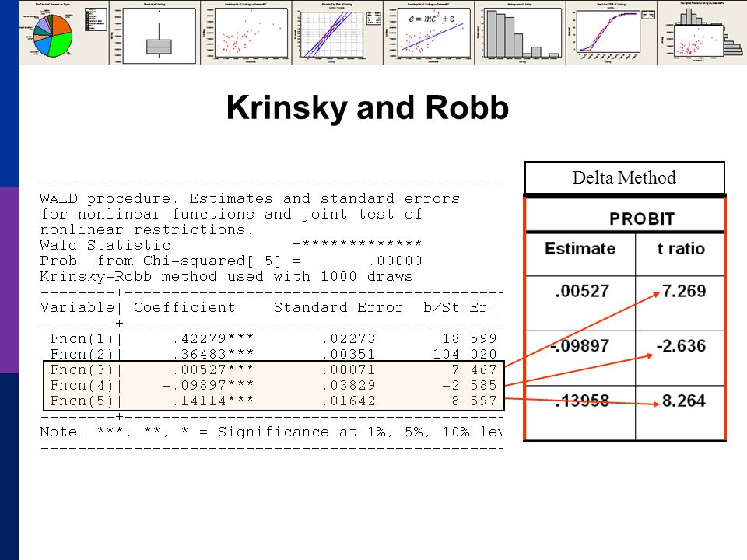Image resolution: width=747 pixels, height=560 pixels.
Task: Click the Estimate column header
Action: [580, 249]
